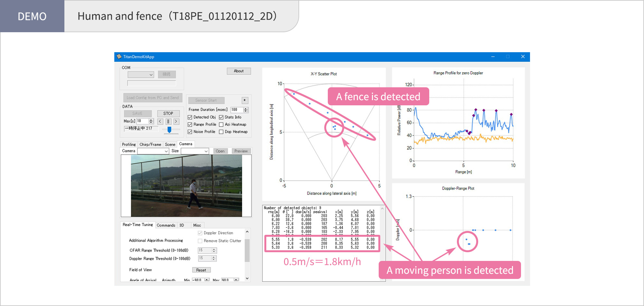Pause playback with the pause button
Image resolution: width=644 pixels, height=306 pixels.
(x=168, y=121)
